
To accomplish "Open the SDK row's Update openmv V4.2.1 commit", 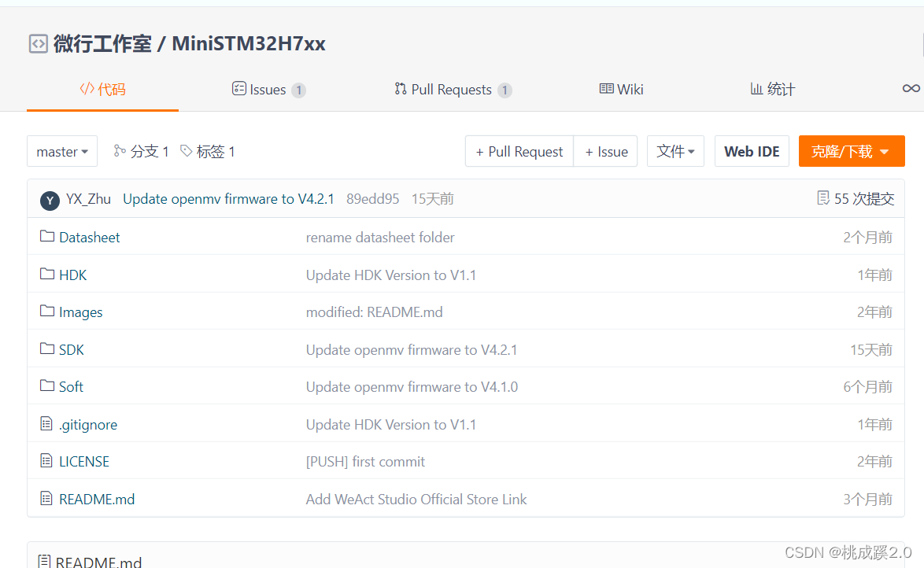I will (412, 350).
